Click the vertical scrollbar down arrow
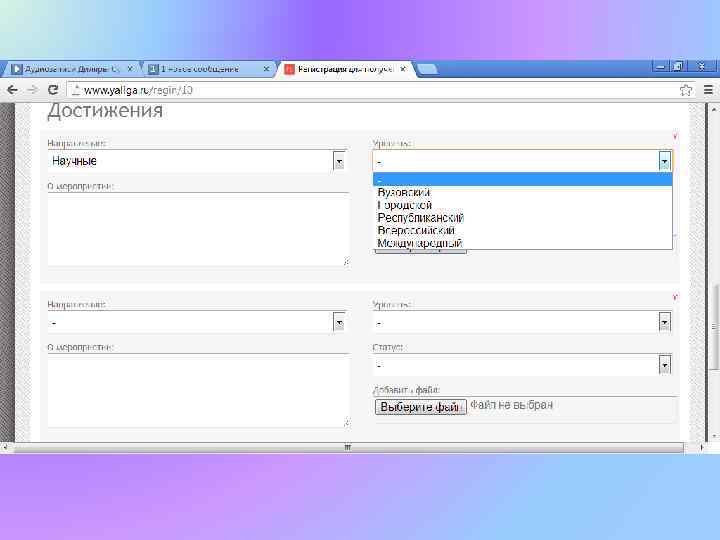The height and width of the screenshot is (540, 720). click(x=714, y=436)
